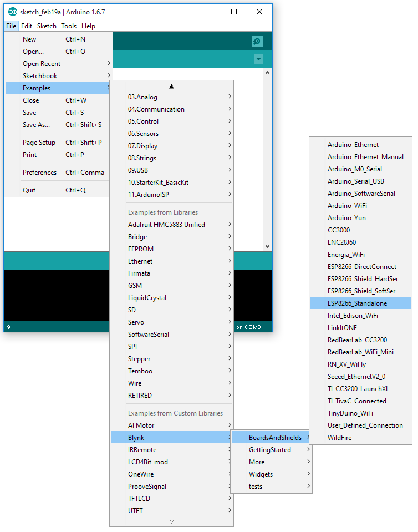The image size is (418, 532).
Task: Expand Sketchbook submenu
Action: [x=58, y=76]
